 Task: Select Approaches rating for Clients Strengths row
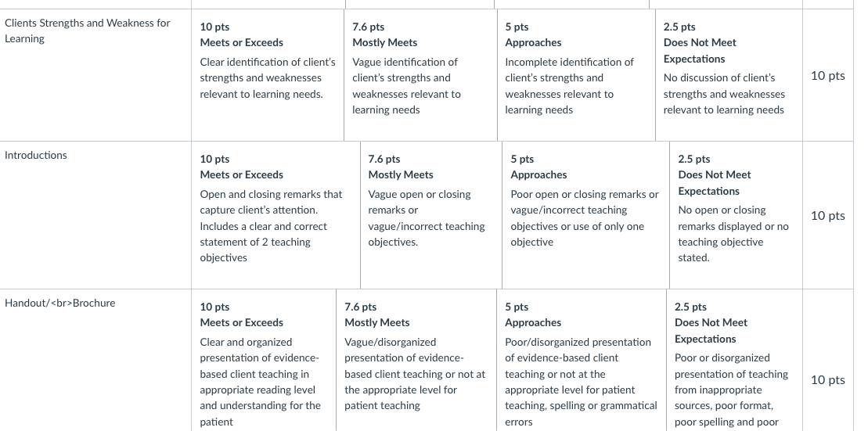(576, 74)
